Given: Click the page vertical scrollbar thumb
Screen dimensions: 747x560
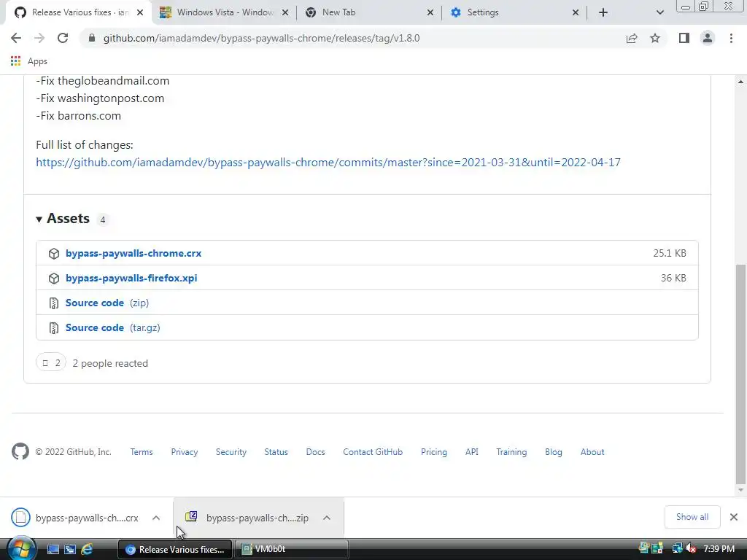Looking at the screenshot, I should [740, 374].
